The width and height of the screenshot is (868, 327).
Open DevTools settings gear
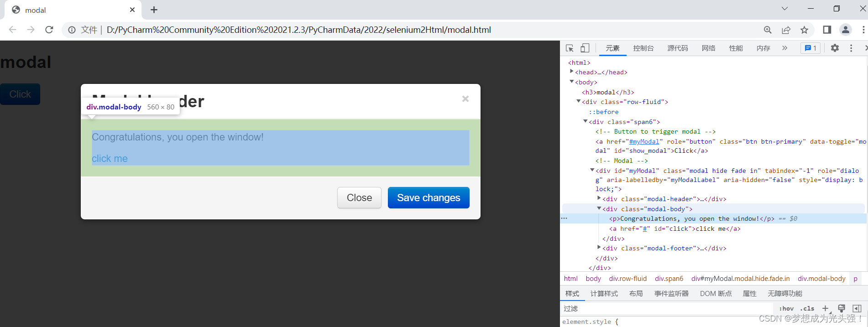tap(835, 48)
